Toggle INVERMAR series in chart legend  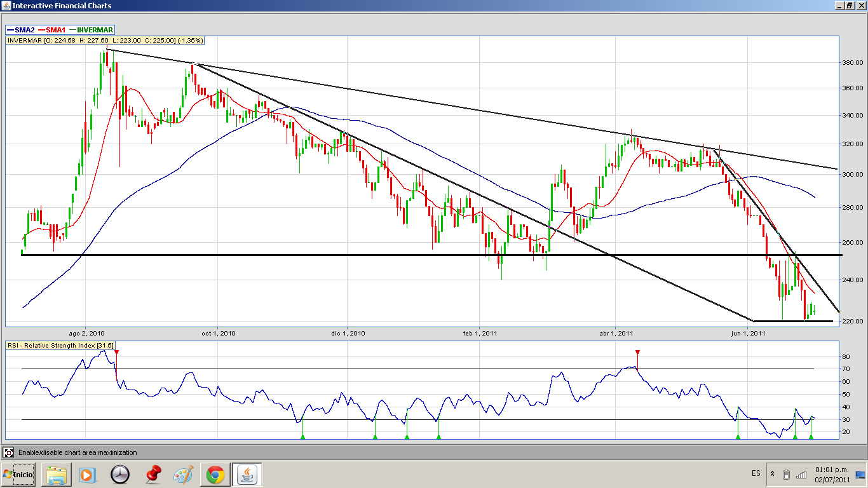pos(92,30)
